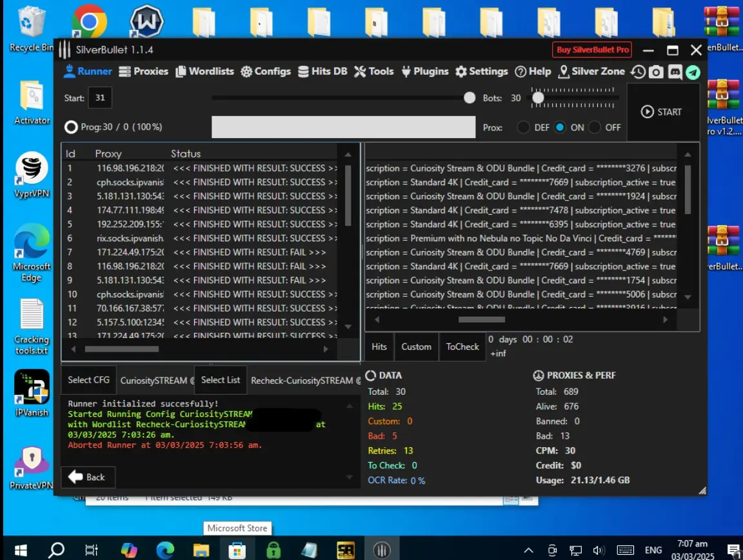Open the notification center icon
Screen dimensions: 743x560
733,550
